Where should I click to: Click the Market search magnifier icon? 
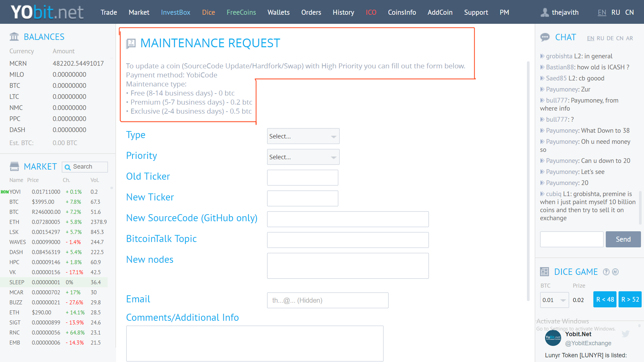67,167
